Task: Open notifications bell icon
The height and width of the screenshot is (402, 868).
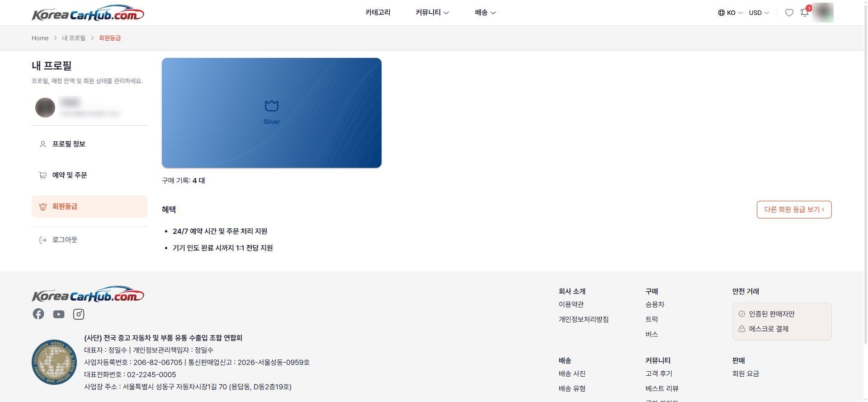Action: [x=805, y=13]
